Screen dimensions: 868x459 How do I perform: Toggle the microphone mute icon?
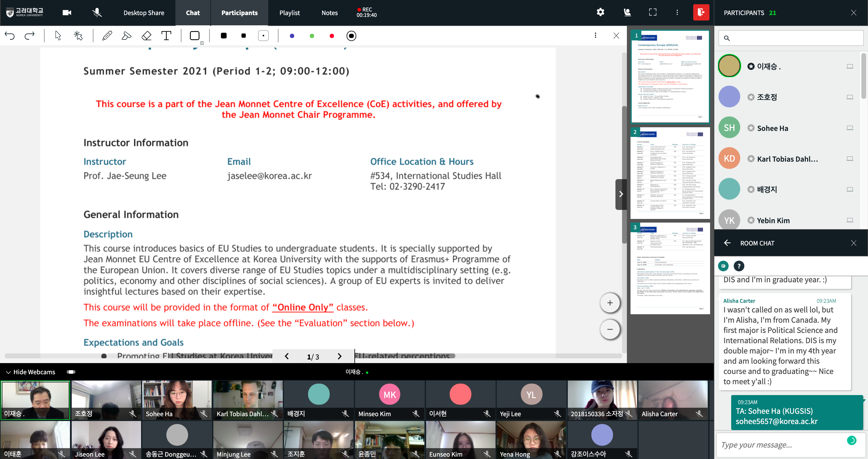pos(97,13)
